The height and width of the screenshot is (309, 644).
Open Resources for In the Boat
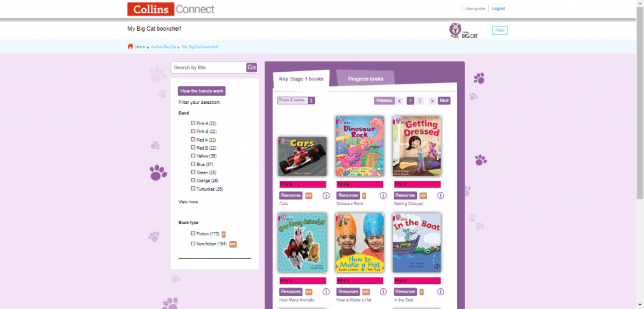pyautogui.click(x=406, y=292)
